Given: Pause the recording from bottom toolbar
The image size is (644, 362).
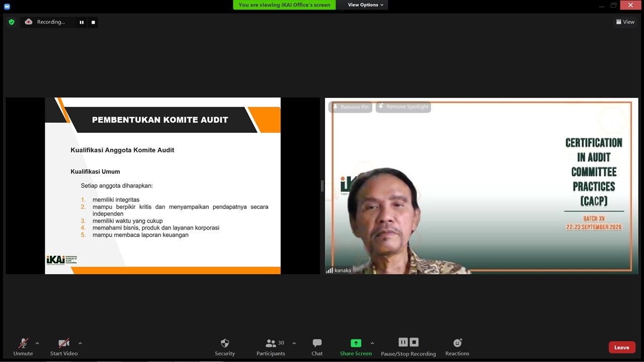Looking at the screenshot, I should (403, 342).
